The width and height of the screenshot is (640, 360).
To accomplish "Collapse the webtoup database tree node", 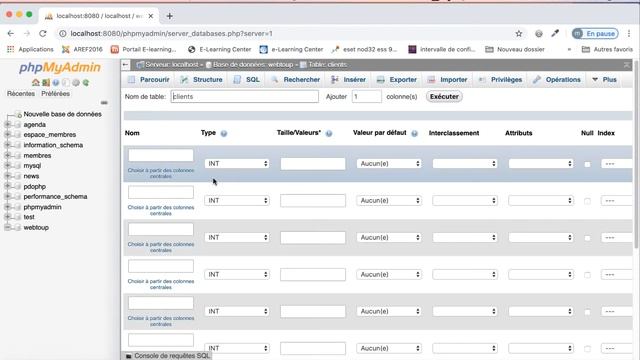I will pyautogui.click(x=7, y=227).
